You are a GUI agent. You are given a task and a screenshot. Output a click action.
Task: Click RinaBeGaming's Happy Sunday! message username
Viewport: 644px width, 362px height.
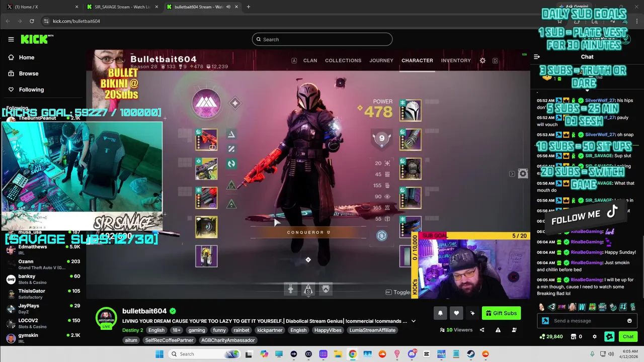coord(587,252)
